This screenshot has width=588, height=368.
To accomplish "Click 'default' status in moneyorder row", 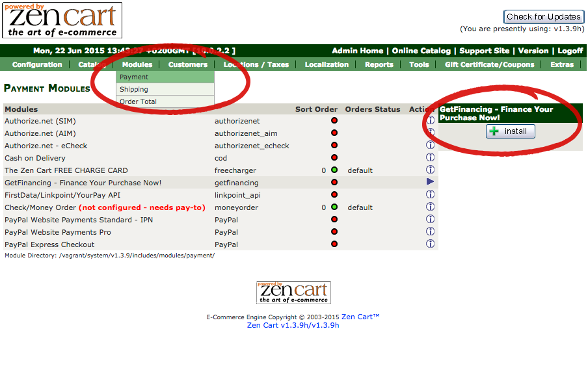I will pyautogui.click(x=360, y=207).
